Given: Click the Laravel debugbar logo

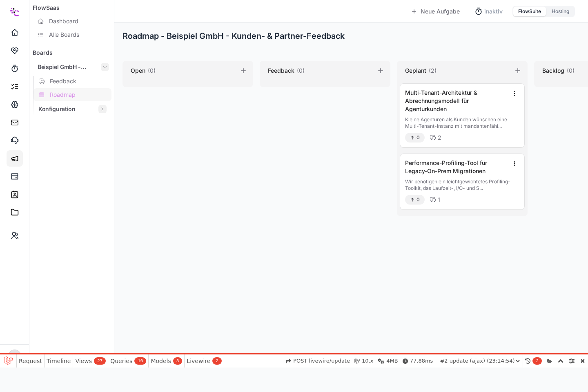Looking at the screenshot, I should [8, 361].
